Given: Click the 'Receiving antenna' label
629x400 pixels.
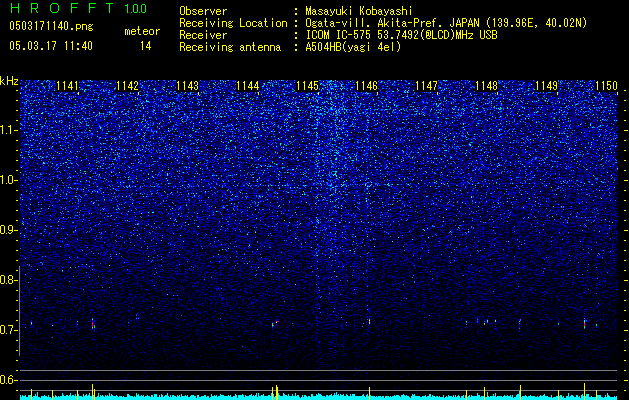Looking at the screenshot, I should [x=230, y=47].
